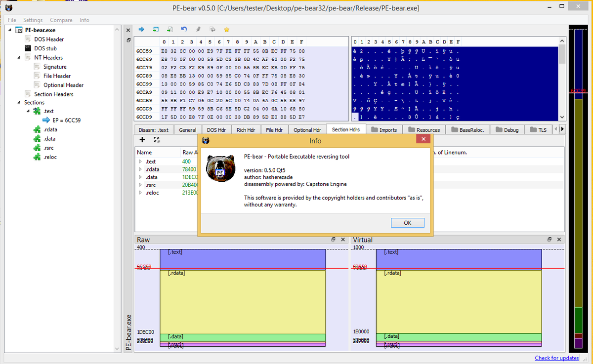The image size is (593, 364).
Task: Click the ASCII view vertical scrollbar
Action: click(562, 78)
